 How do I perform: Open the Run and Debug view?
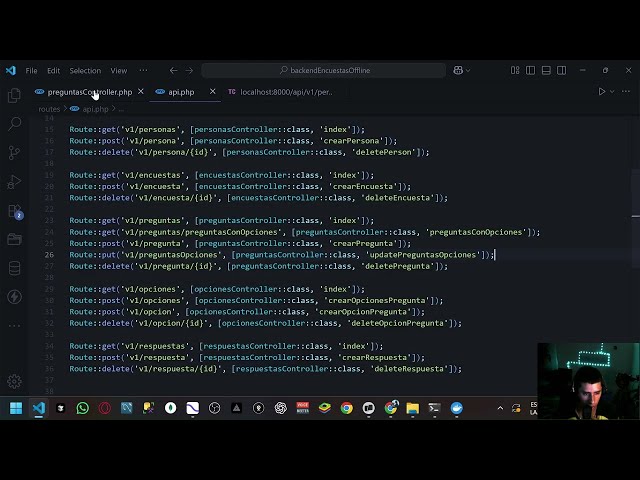pos(14,182)
